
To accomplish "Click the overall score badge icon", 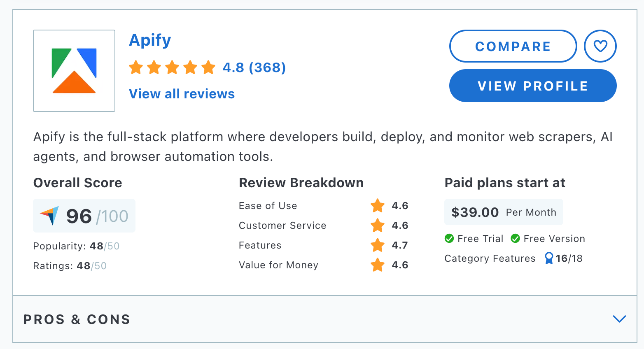I will [49, 215].
